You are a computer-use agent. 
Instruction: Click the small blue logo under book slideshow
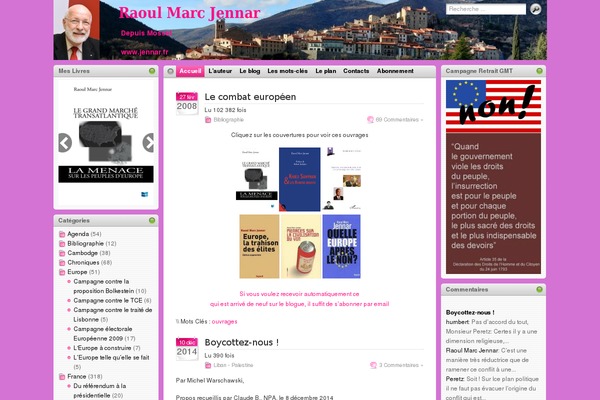click(x=145, y=194)
